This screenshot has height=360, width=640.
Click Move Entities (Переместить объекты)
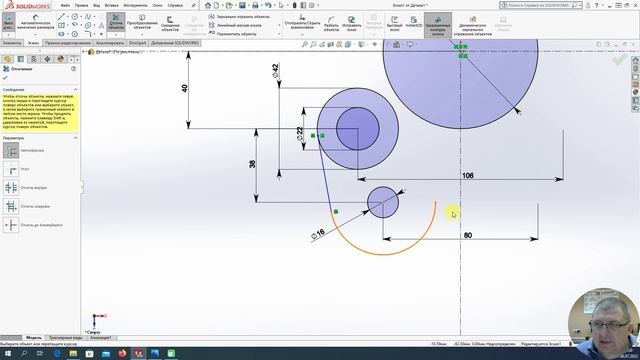[233, 34]
